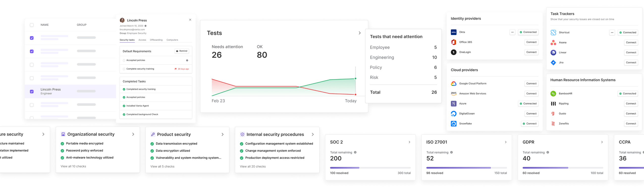Click the Google Cloud Platform icon
Image resolution: width=644 pixels, height=188 pixels.
point(454,84)
